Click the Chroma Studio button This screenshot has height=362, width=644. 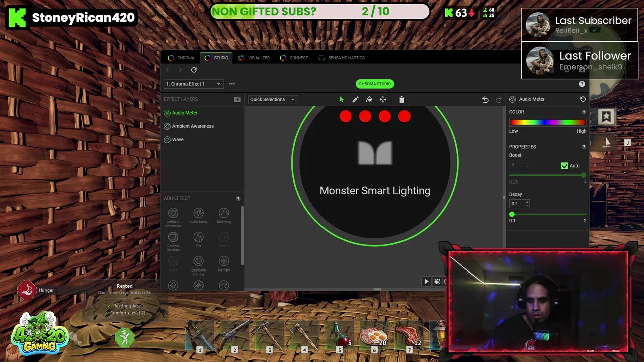[x=375, y=84]
